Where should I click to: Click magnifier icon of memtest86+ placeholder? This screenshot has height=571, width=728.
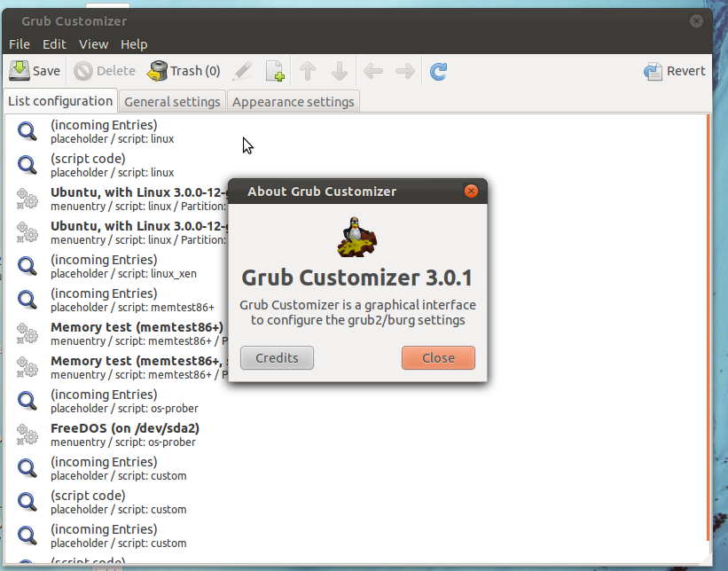coord(27,300)
